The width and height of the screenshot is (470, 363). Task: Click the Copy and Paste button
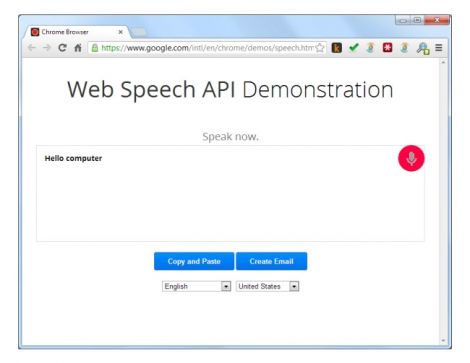click(x=194, y=261)
